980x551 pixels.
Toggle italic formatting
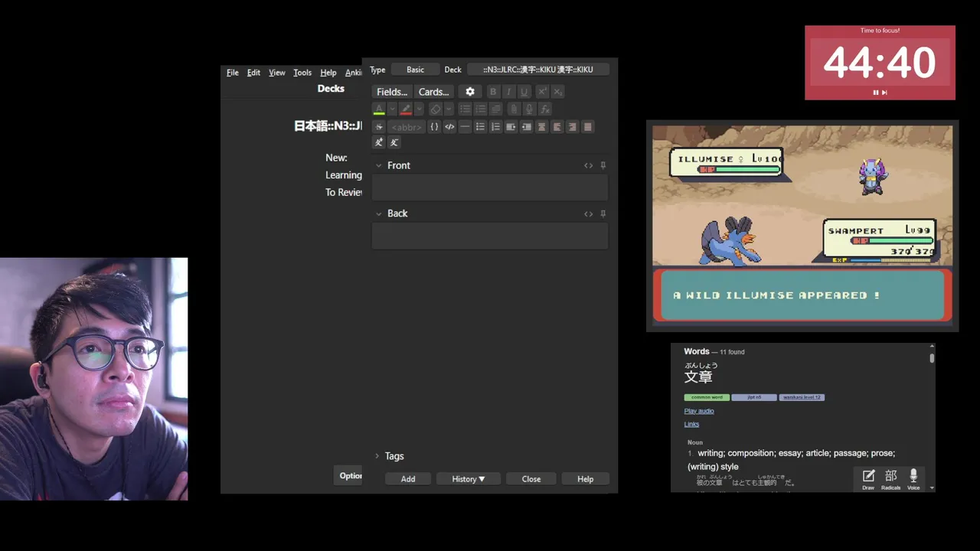[508, 92]
